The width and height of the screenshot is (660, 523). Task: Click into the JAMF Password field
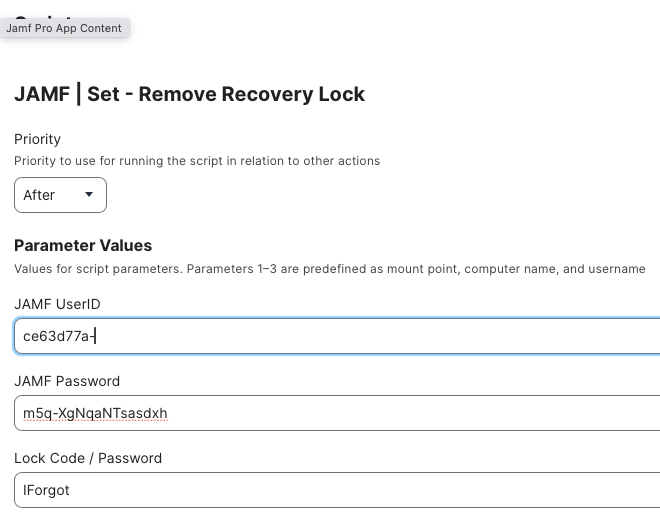pos(337,413)
